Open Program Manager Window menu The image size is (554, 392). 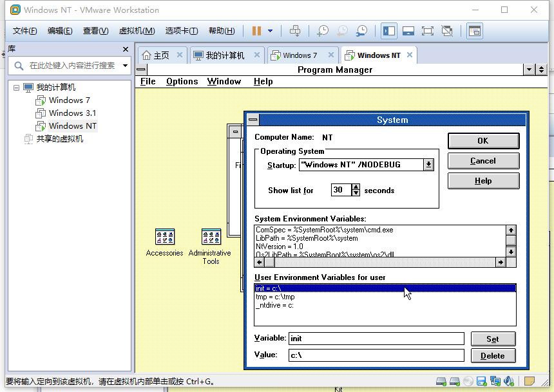(x=224, y=82)
